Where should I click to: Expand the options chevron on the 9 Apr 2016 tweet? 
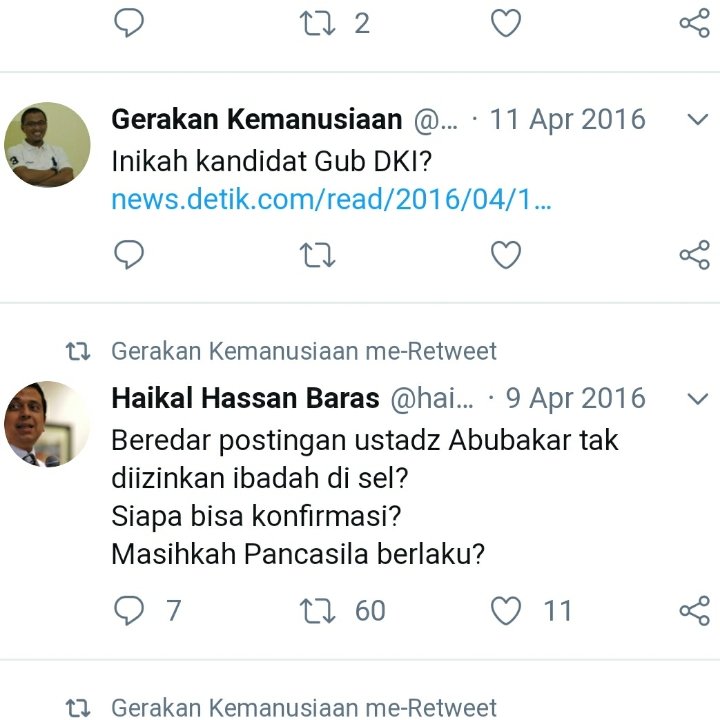click(x=698, y=399)
